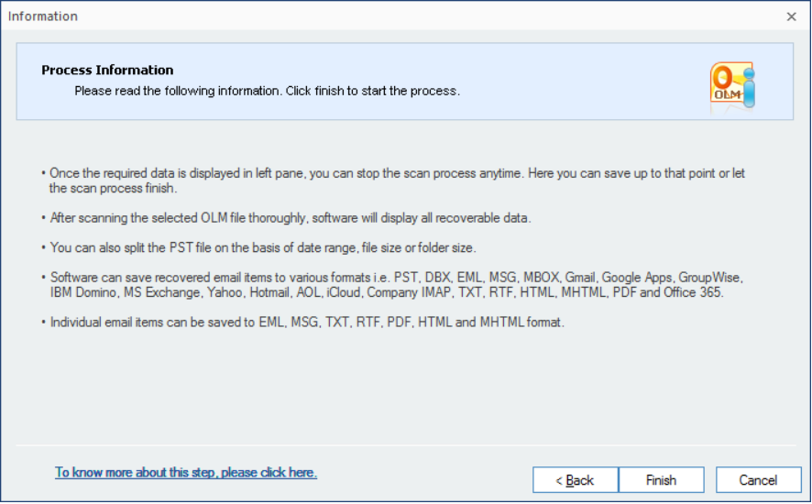
Task: Cancel the wizard dialog
Action: [759, 480]
